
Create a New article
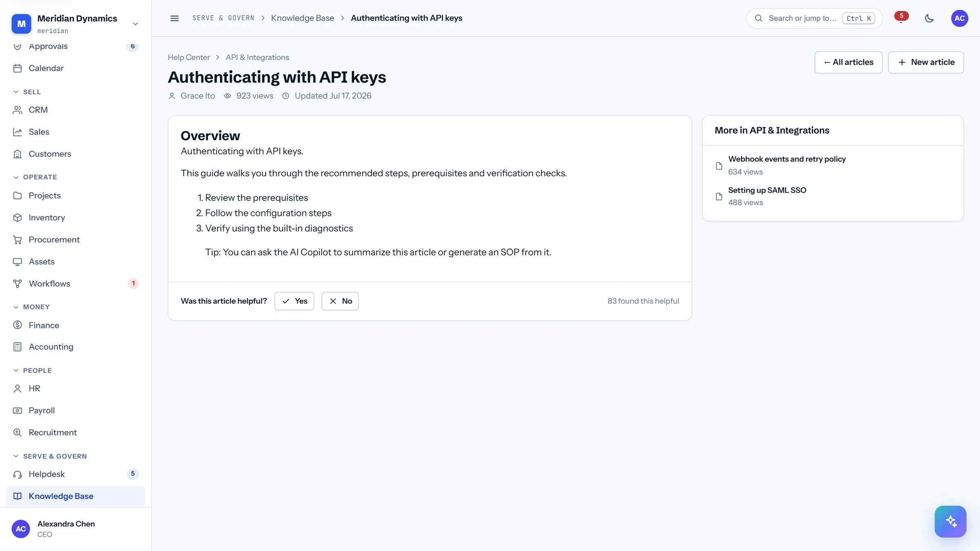(x=926, y=62)
